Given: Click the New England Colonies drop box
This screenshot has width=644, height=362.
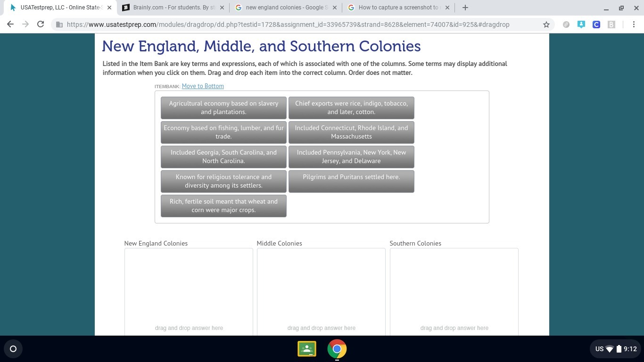Looking at the screenshot, I should (189, 292).
